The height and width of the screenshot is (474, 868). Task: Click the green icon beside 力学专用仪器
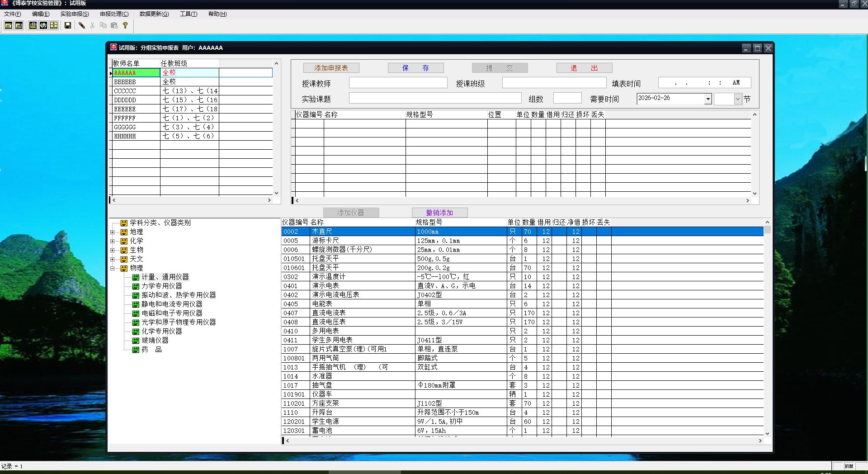click(x=135, y=286)
